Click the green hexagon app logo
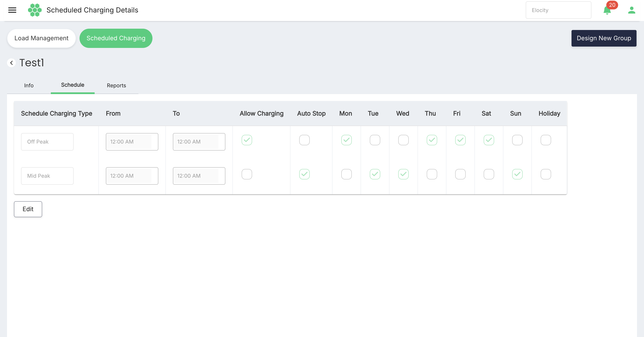This screenshot has width=644, height=337. click(x=35, y=10)
